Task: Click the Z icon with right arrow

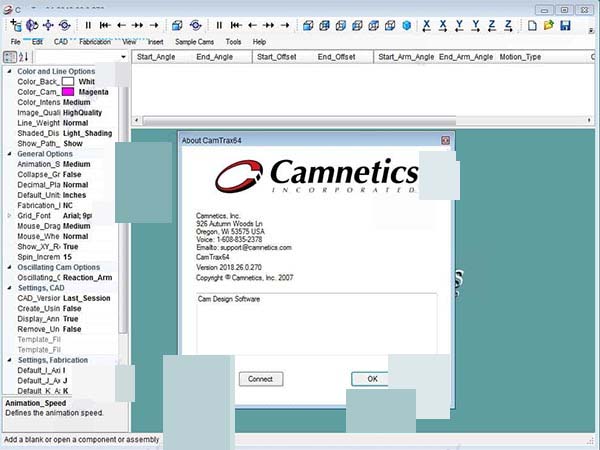Action: click(x=508, y=26)
